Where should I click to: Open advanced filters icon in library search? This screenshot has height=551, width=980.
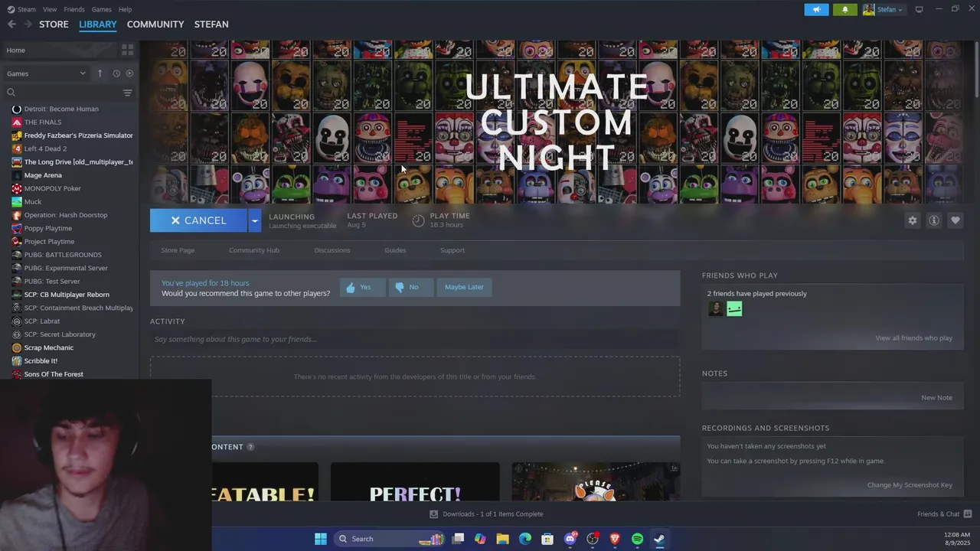(127, 93)
